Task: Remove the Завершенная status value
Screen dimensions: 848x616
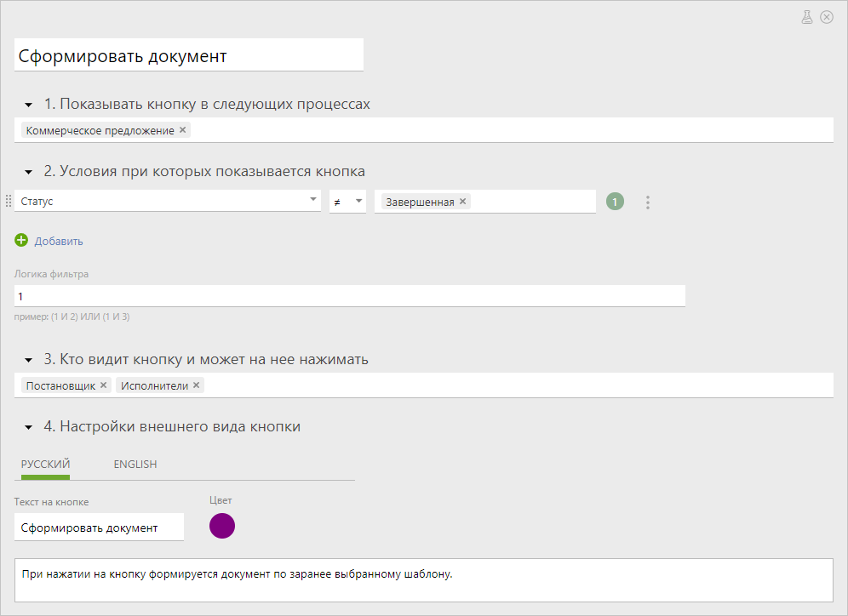Action: click(x=463, y=201)
